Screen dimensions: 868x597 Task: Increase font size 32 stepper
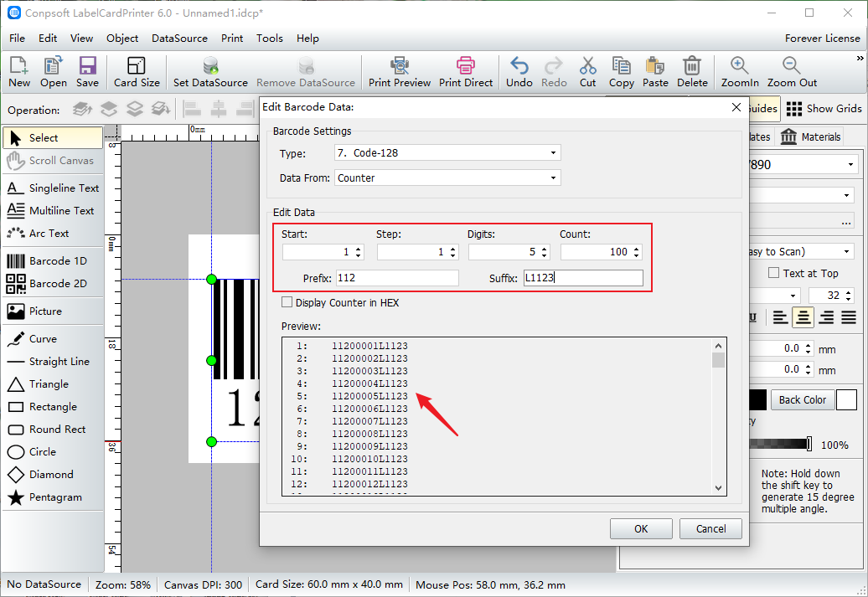pos(850,292)
